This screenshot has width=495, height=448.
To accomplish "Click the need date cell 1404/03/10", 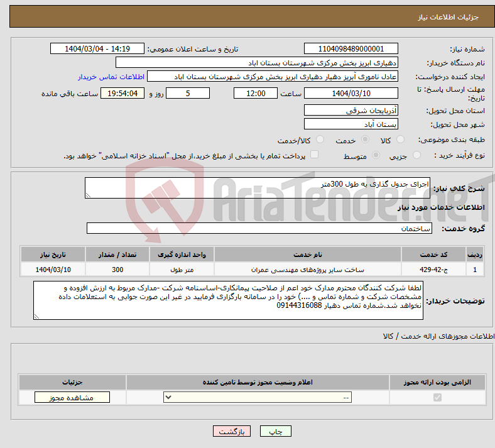I will (53, 270).
